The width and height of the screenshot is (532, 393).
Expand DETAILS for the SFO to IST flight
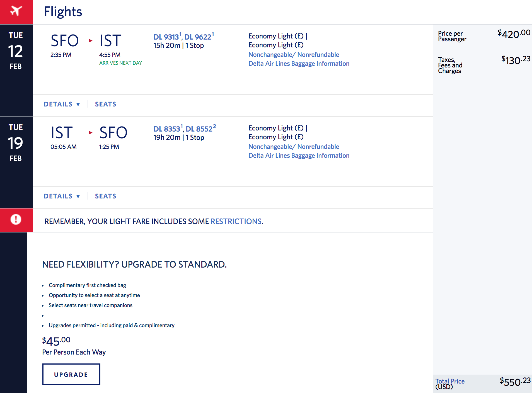tap(62, 104)
